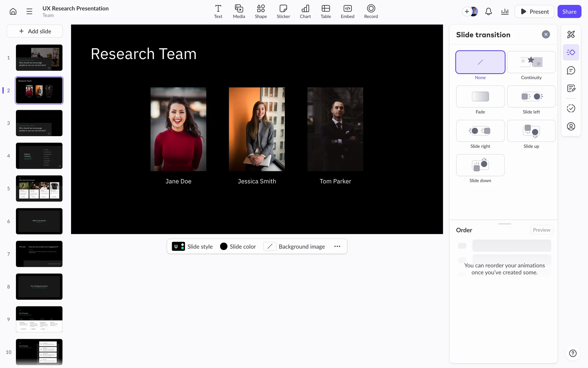Choose the Slide left transition
The height and width of the screenshot is (368, 588).
pos(531,97)
